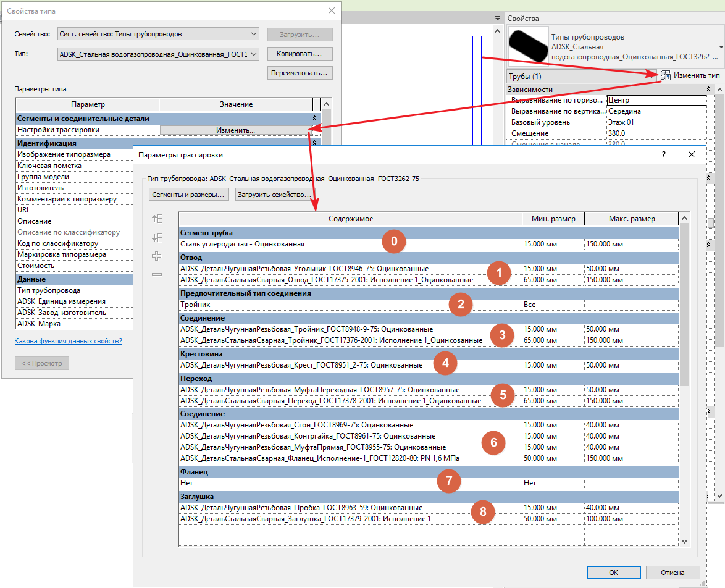This screenshot has height=588, width=725.
Task: Click Содержимое column header
Action: click(351, 219)
